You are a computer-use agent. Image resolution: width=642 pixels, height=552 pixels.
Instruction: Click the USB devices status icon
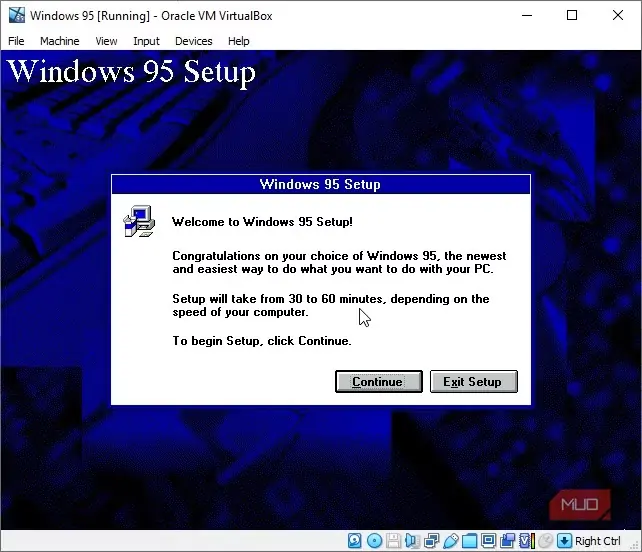tap(450, 541)
